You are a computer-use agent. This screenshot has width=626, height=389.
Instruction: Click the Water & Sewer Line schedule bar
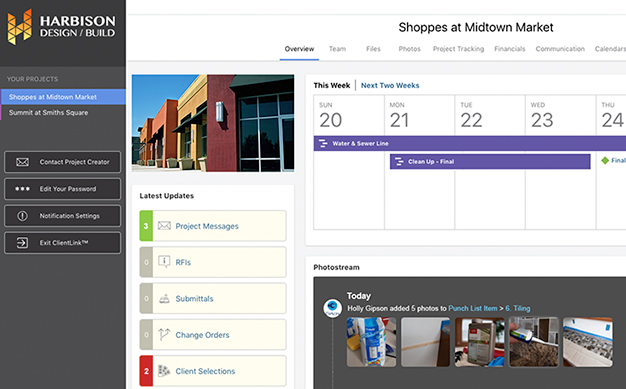coord(470,143)
